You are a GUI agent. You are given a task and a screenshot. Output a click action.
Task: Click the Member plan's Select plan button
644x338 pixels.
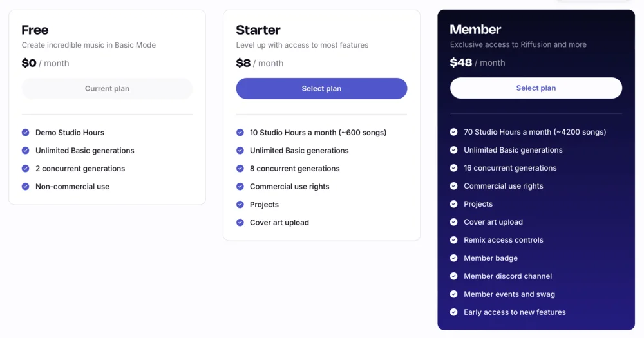pos(536,88)
